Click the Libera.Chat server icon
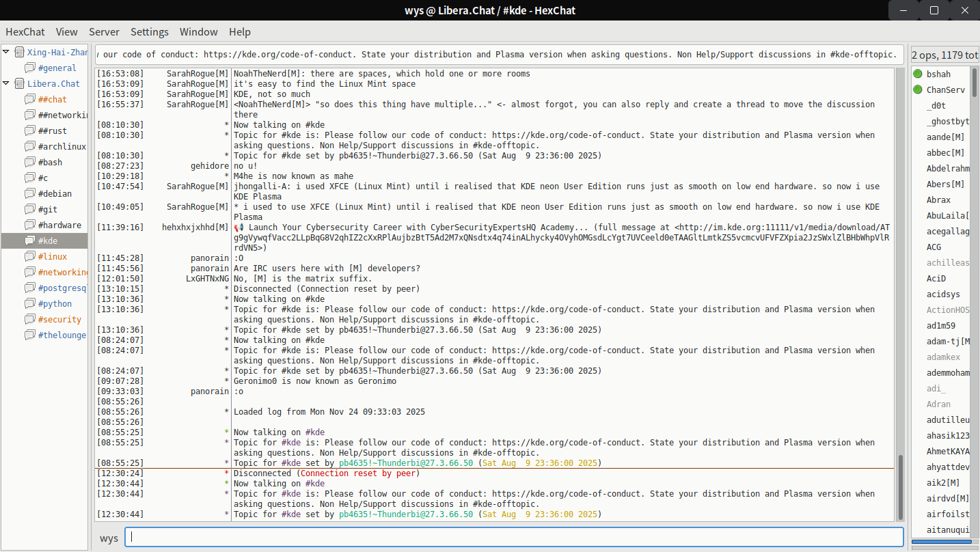This screenshot has width=980, height=552. pyautogui.click(x=19, y=84)
